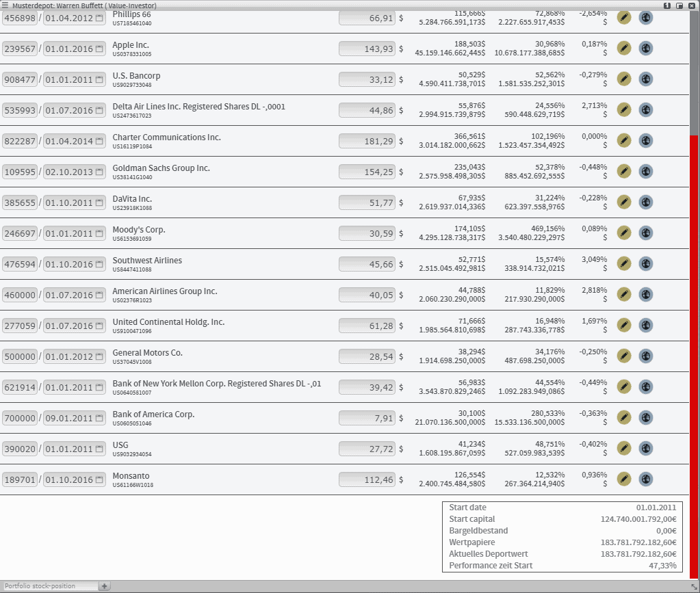Open the window menu icon beside Musterdepot title
Screen dimensions: 700x593
point(5,5)
